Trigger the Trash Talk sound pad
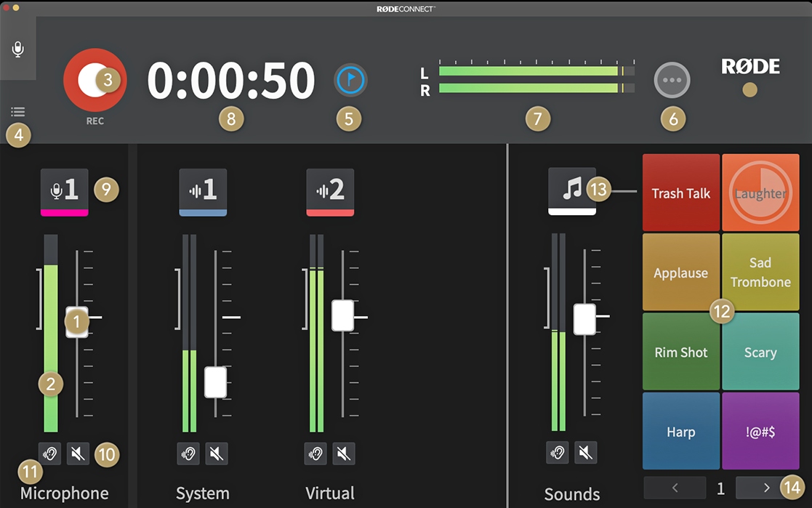Screen dimensions: 812x508 680,193
